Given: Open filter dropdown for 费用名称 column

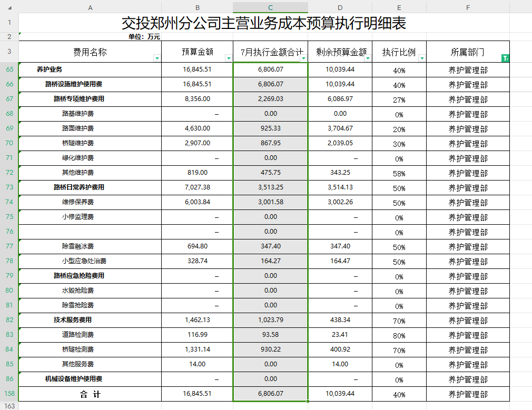Looking at the screenshot, I should click(157, 58).
